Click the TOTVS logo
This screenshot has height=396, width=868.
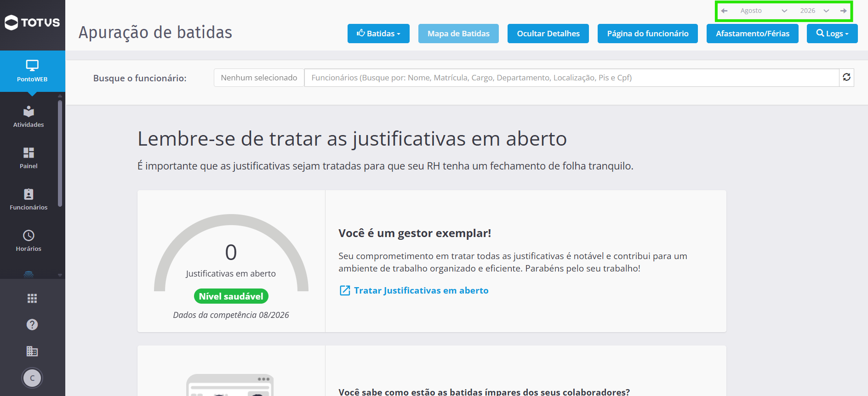point(32,23)
